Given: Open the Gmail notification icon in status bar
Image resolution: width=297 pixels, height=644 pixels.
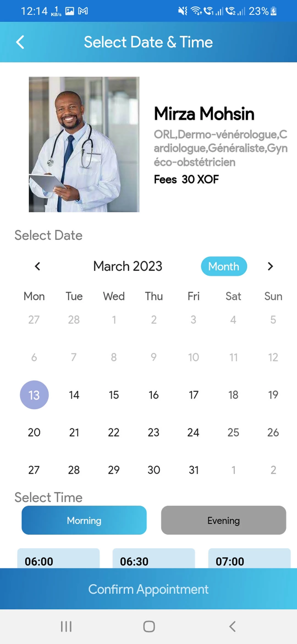Looking at the screenshot, I should click(x=82, y=11).
